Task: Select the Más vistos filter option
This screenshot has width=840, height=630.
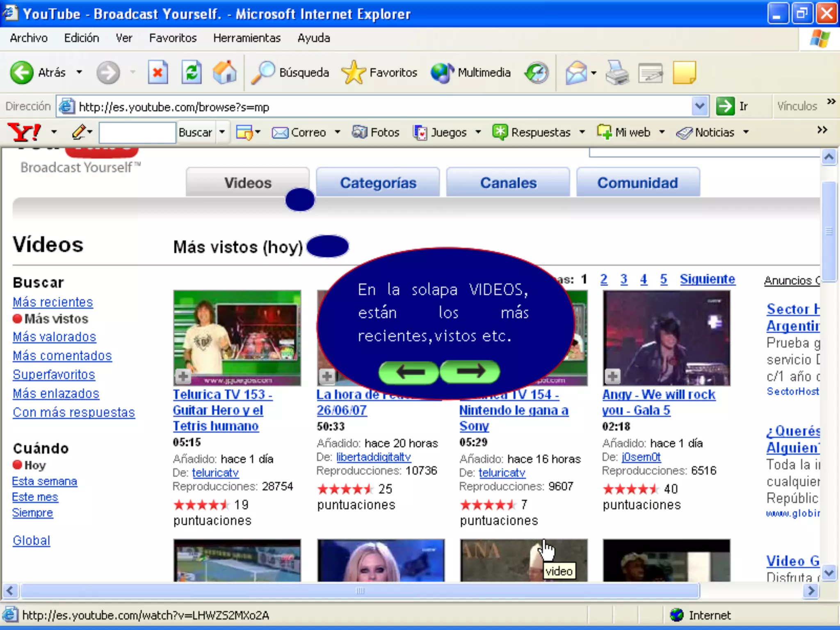Action: point(56,319)
